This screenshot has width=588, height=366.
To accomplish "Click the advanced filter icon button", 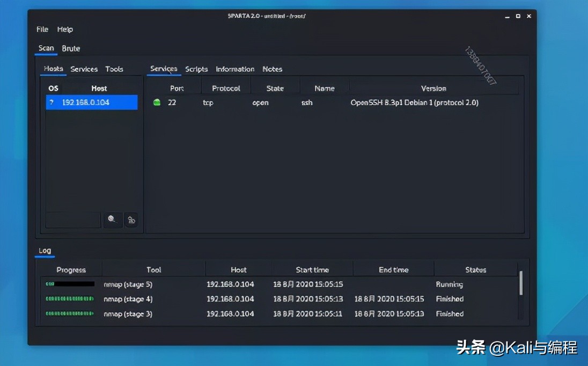I will 131,219.
